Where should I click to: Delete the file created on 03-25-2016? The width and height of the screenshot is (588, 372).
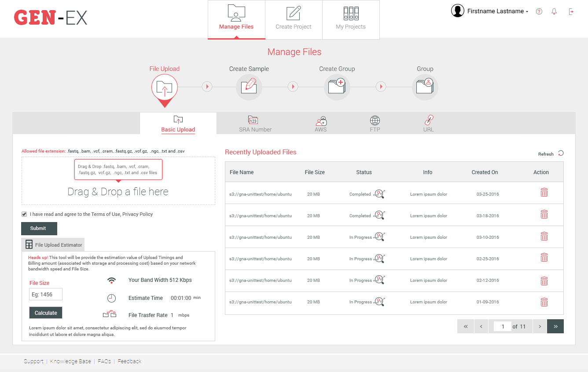coord(544,193)
